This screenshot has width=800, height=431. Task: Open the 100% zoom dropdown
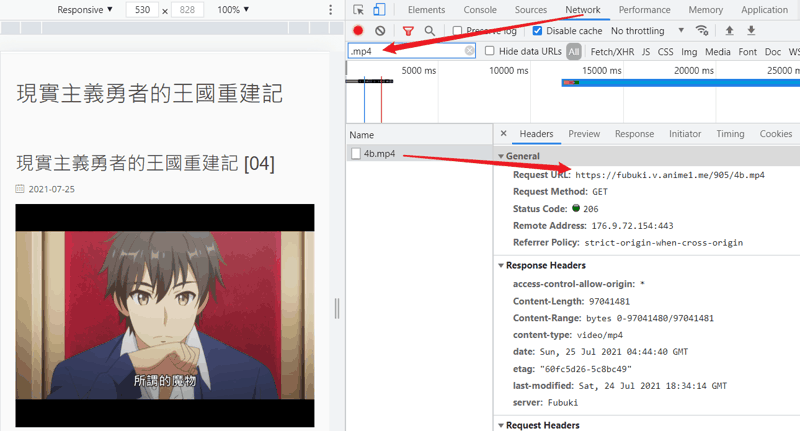233,10
